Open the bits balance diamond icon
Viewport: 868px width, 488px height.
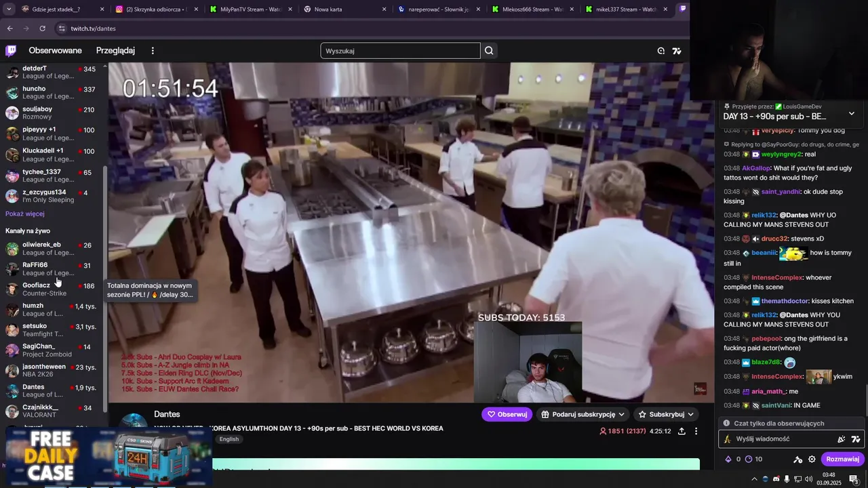coord(729,459)
